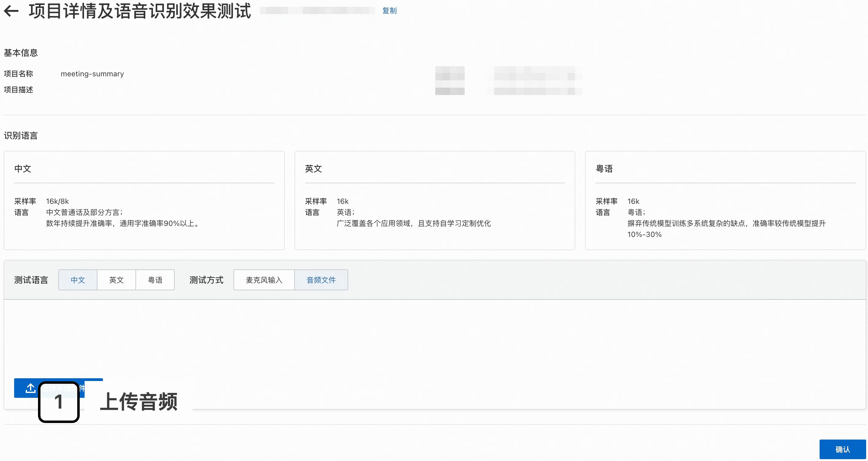Select 英文 as the test language

[116, 280]
